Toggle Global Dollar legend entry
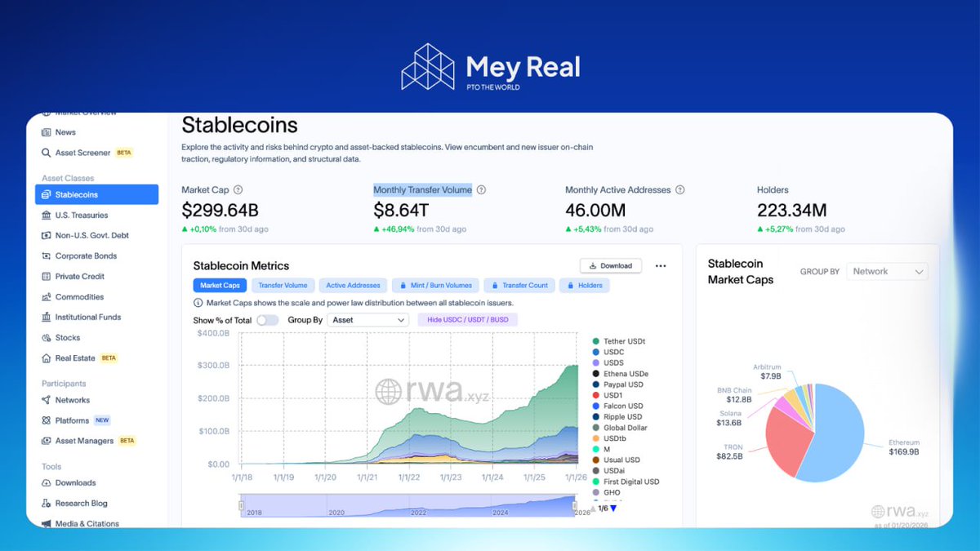The width and height of the screenshot is (980, 551). [x=620, y=428]
